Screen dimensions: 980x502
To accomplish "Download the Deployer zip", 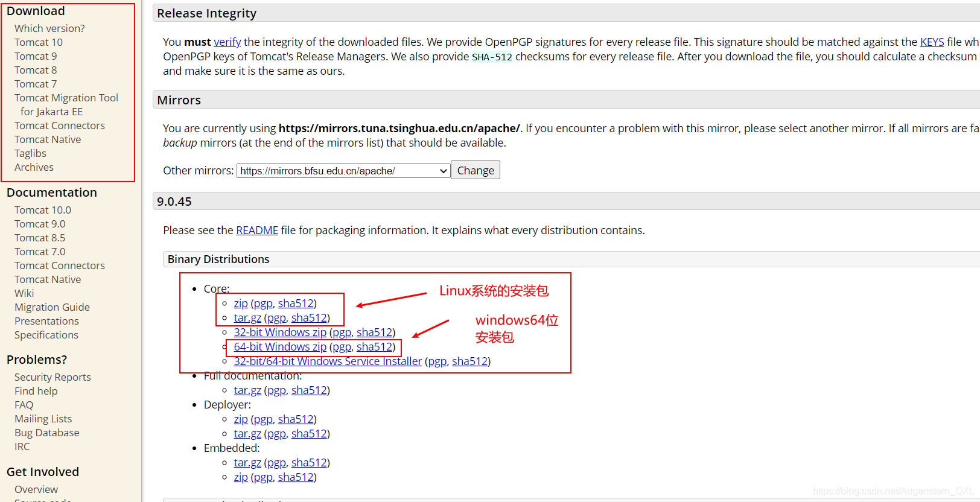I will (x=241, y=419).
